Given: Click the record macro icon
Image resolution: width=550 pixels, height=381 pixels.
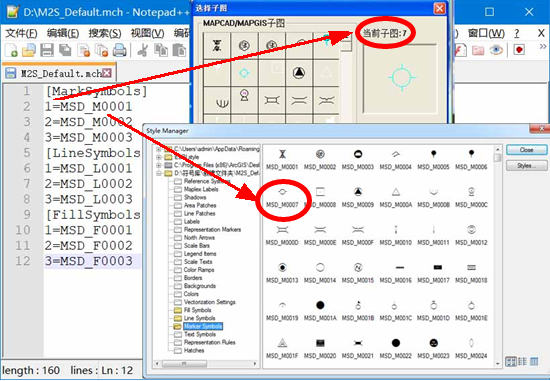Looking at the screenshot, I should 519,50.
